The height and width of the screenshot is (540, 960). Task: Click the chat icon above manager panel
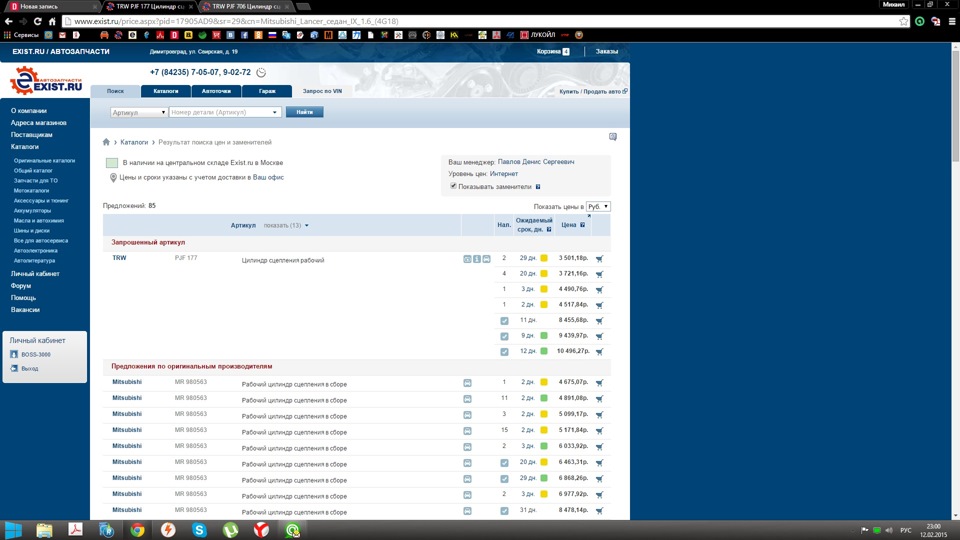point(613,137)
